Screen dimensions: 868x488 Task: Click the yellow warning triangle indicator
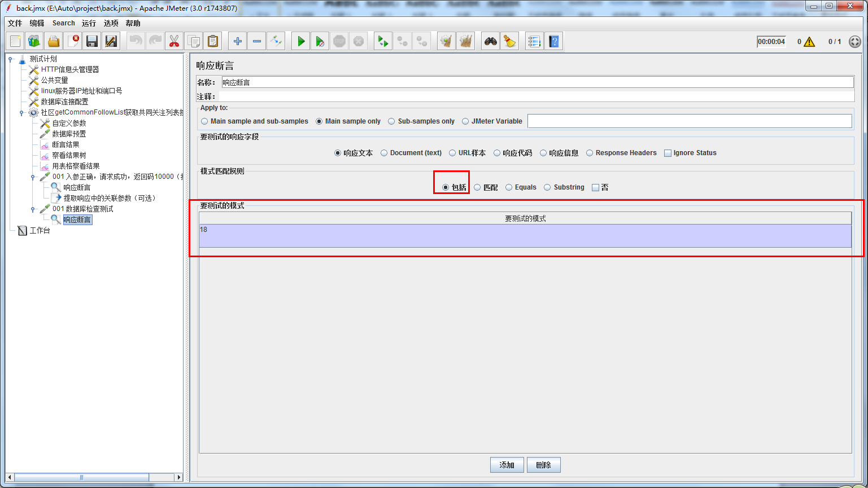(x=809, y=42)
